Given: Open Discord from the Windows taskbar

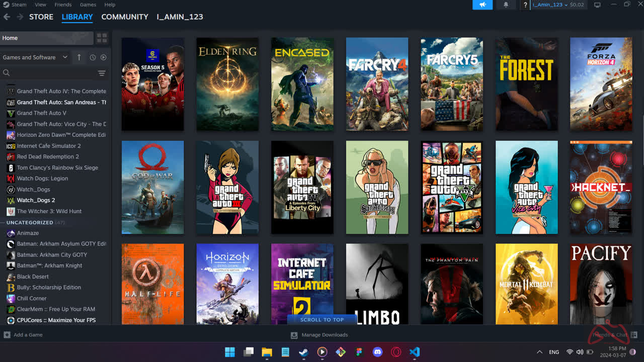Looking at the screenshot, I should 377,352.
